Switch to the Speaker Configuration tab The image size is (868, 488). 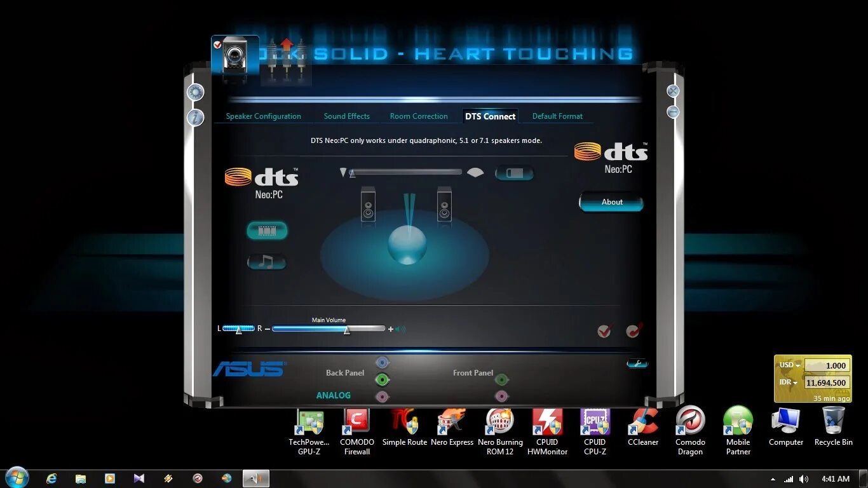pos(264,116)
